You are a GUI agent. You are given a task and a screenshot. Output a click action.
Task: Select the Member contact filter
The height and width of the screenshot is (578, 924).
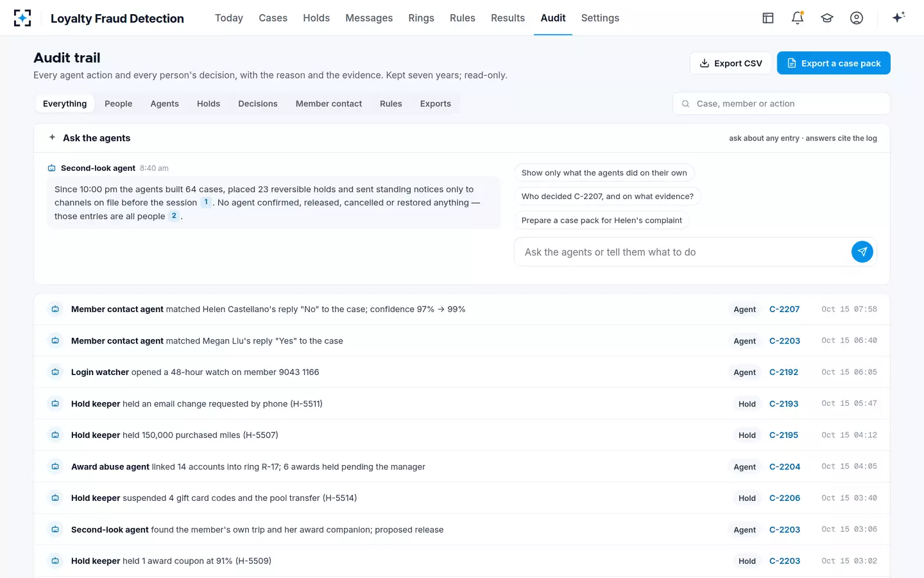pos(329,103)
